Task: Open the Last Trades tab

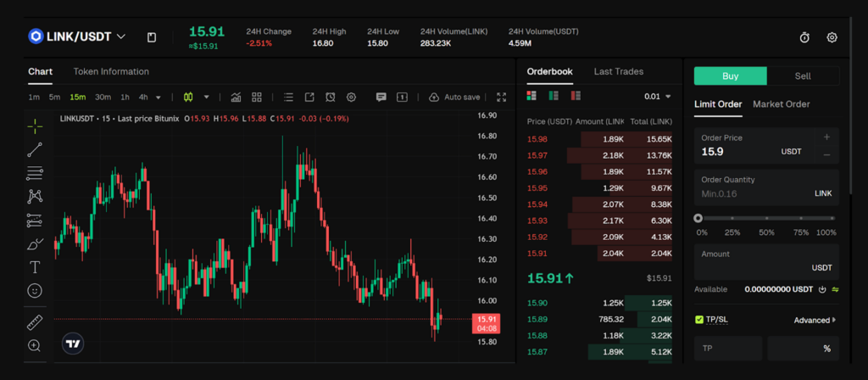Action: pos(618,71)
